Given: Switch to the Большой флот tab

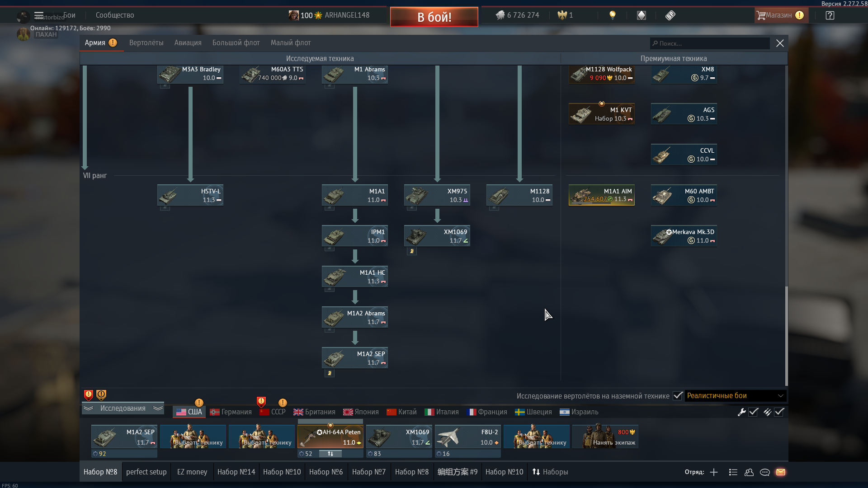Looking at the screenshot, I should (x=236, y=42).
